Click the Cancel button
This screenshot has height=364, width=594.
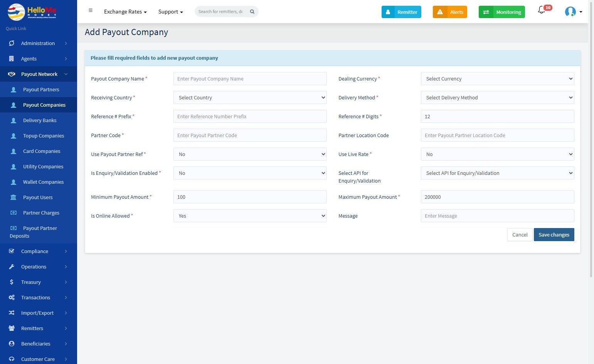point(520,235)
